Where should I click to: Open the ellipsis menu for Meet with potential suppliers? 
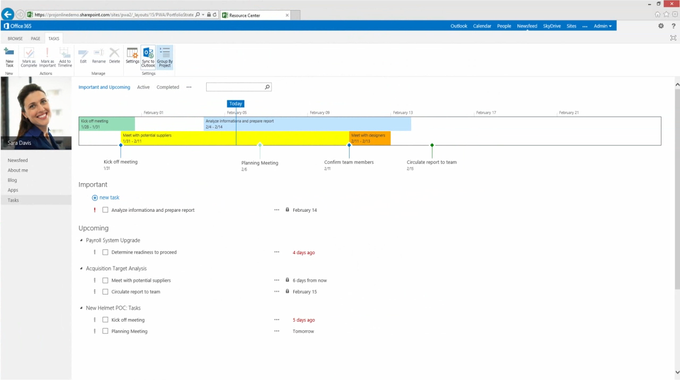point(277,280)
